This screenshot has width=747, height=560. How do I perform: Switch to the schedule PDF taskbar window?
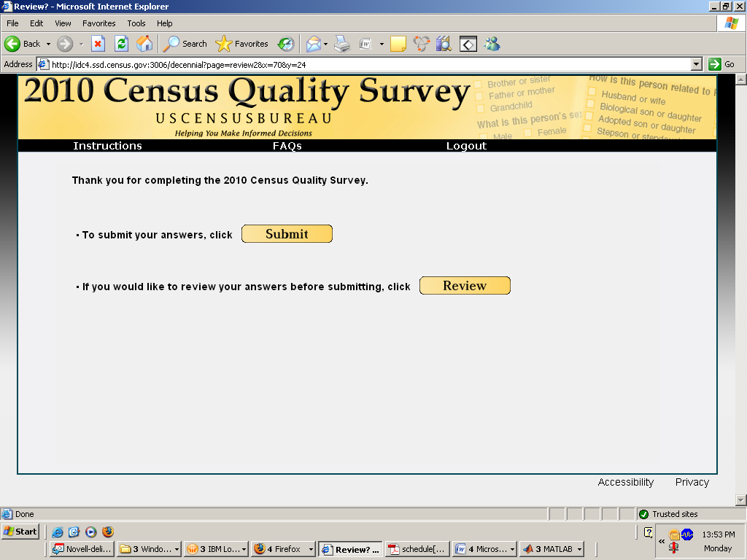coord(417,549)
